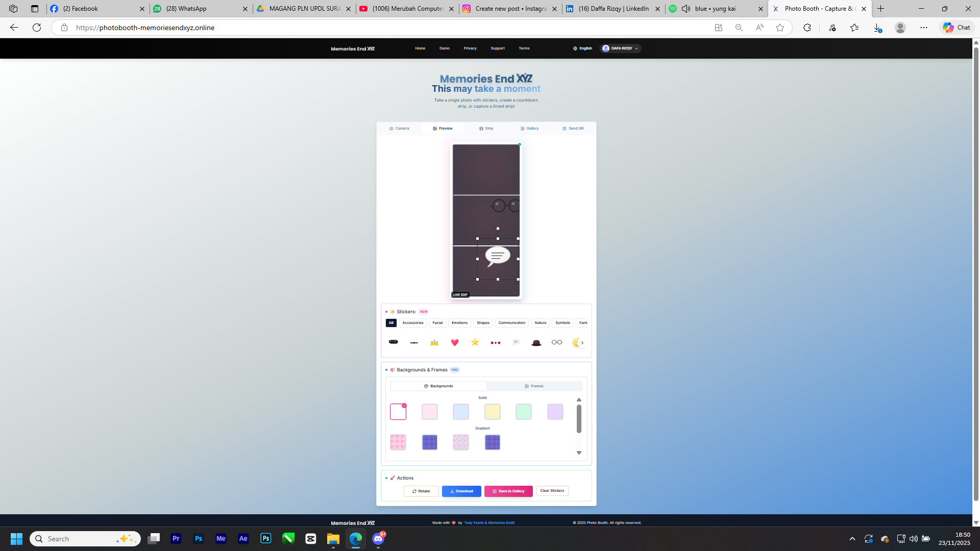Image resolution: width=980 pixels, height=551 pixels.
Task: Select the Communication sticker filter
Action: click(512, 322)
